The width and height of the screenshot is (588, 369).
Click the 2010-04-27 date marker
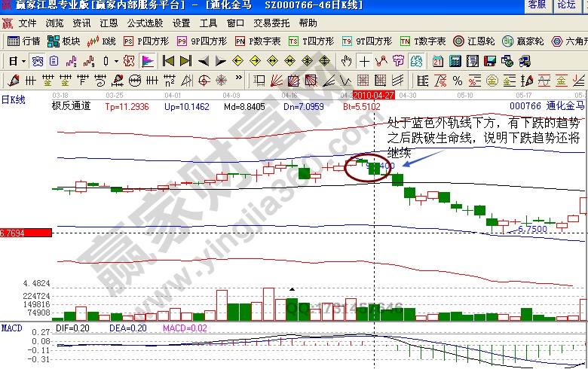[374, 96]
